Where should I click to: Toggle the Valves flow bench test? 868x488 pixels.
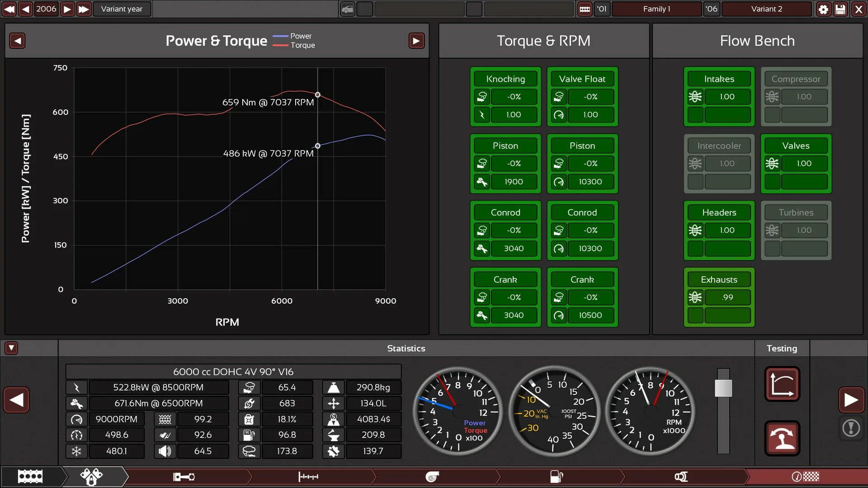coord(796,145)
